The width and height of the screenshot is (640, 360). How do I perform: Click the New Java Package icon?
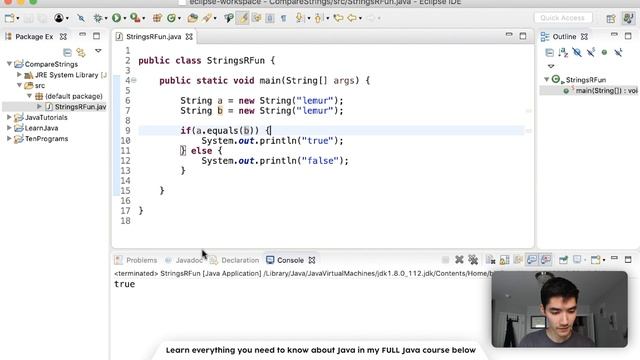click(157, 18)
